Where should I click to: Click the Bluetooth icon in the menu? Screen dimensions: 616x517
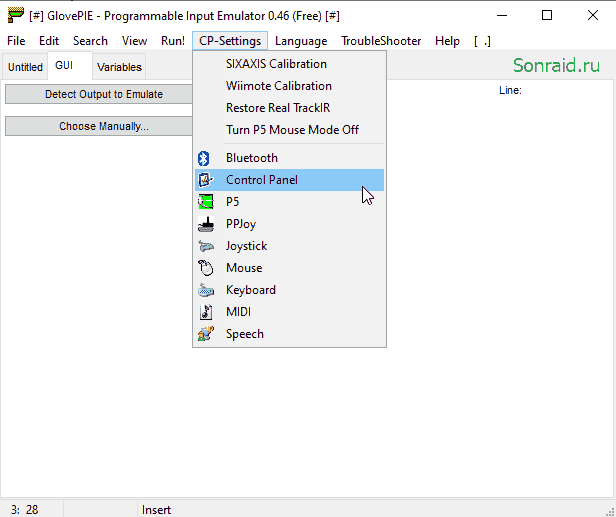[x=203, y=158]
